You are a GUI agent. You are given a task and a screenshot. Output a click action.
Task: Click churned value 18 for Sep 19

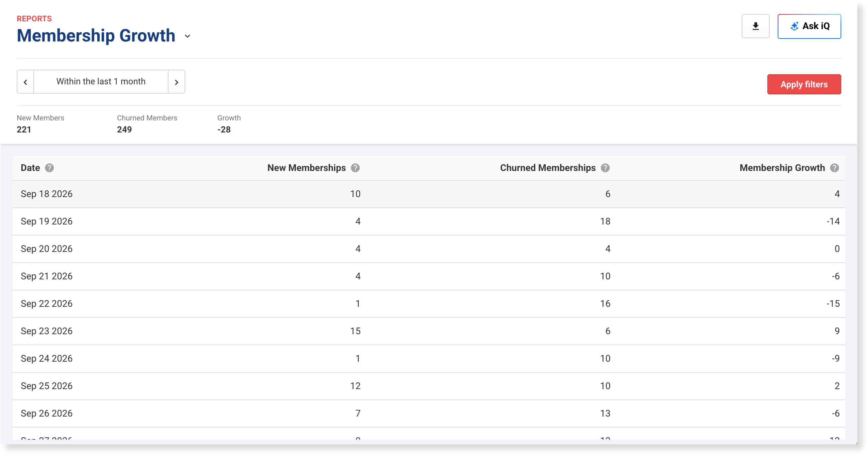click(x=605, y=221)
